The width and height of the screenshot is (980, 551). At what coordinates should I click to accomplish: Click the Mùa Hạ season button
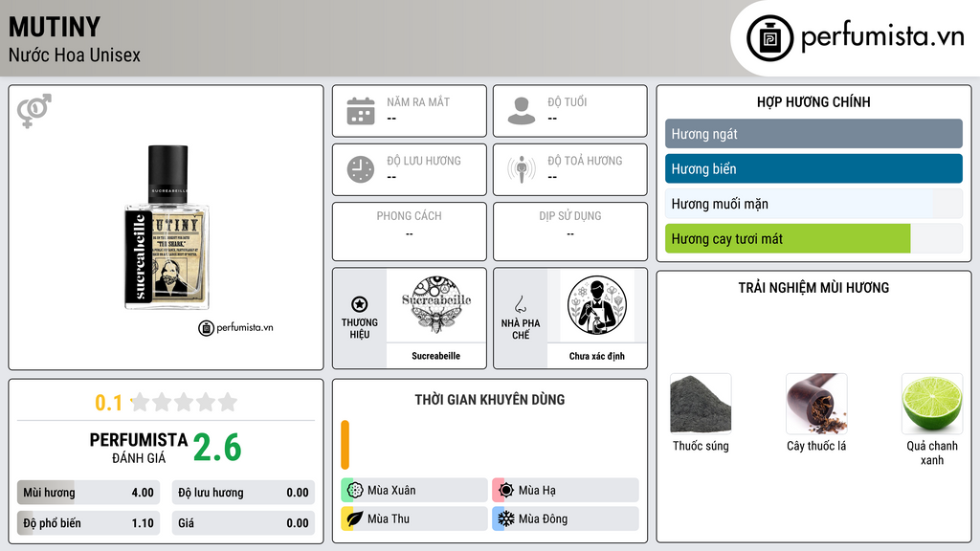[566, 491]
